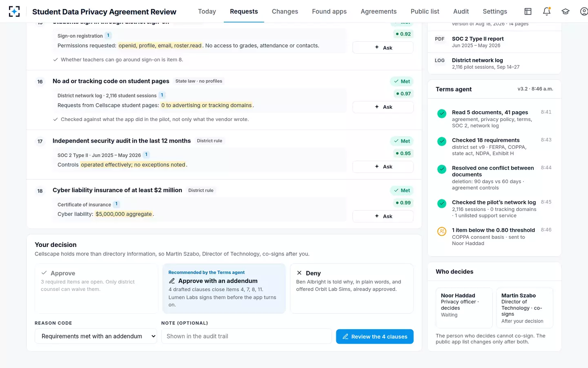The width and height of the screenshot is (588, 368).
Task: Open the Settings tab
Action: pos(495,11)
